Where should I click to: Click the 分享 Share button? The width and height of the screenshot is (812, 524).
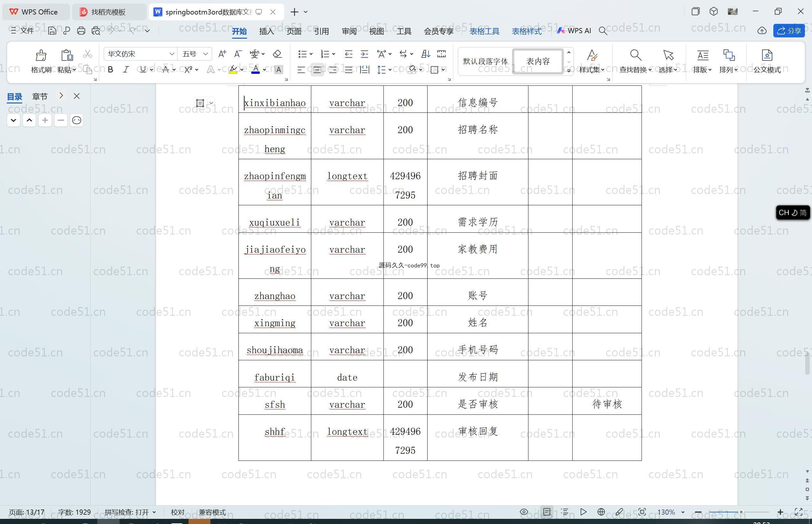click(789, 31)
